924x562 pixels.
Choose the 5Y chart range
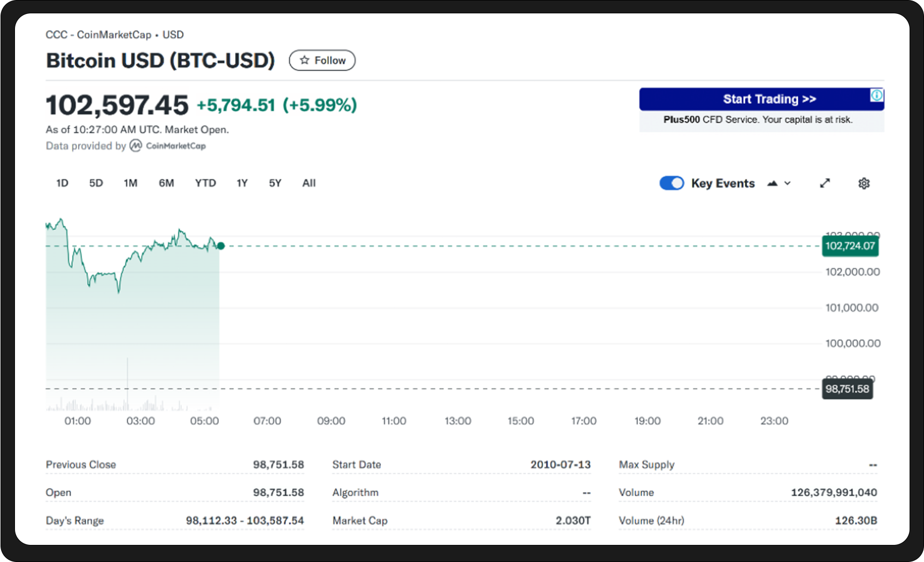[x=275, y=183]
